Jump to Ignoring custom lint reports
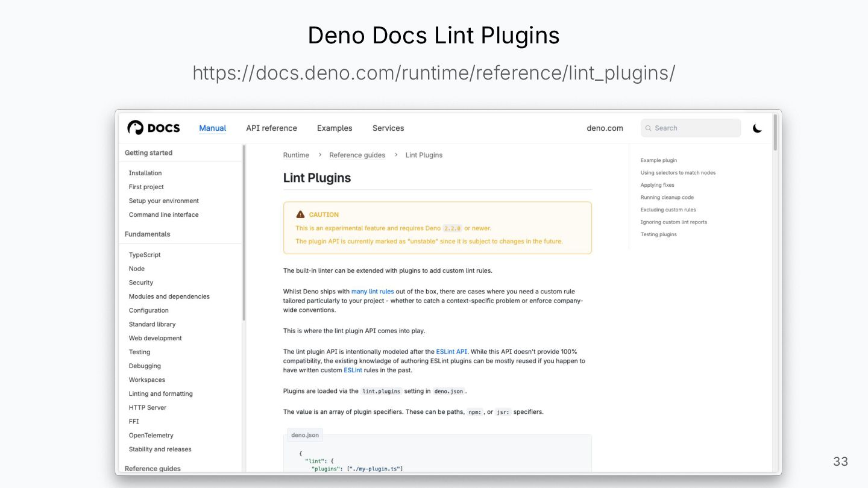This screenshot has width=868, height=488. tap(674, 222)
